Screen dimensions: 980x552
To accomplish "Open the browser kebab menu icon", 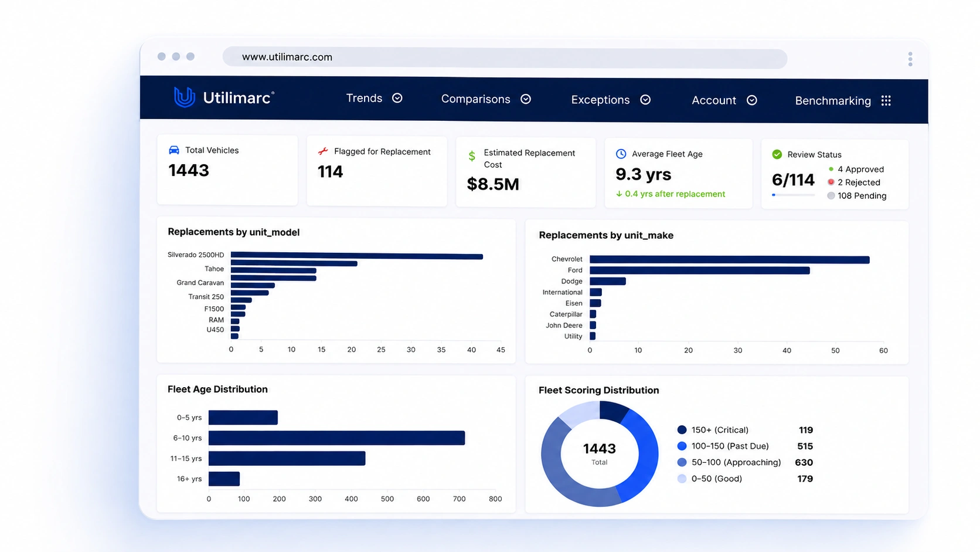I will (x=910, y=59).
